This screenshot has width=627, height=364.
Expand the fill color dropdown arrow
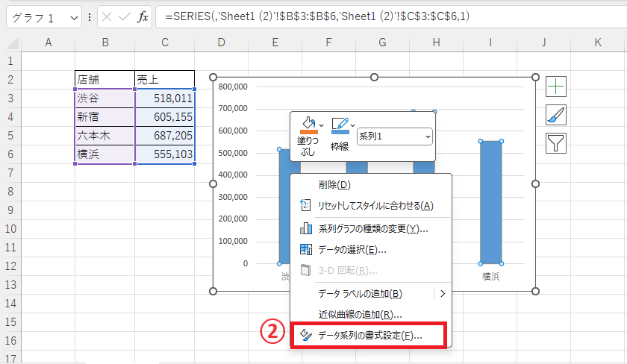click(x=322, y=126)
